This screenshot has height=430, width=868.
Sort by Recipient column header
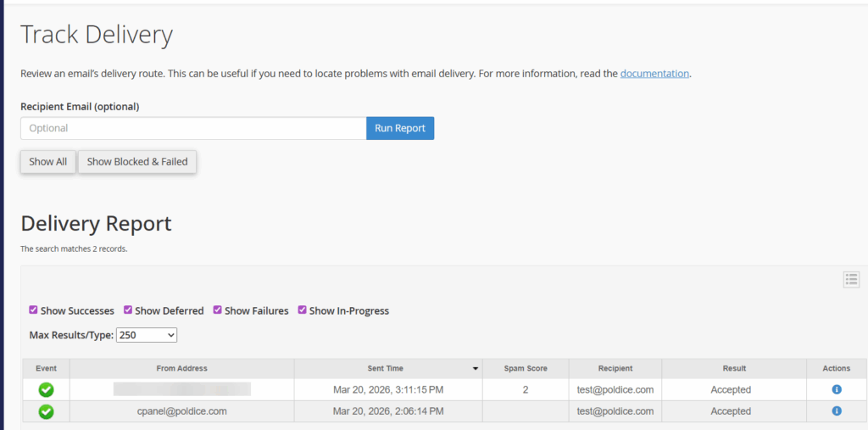615,369
